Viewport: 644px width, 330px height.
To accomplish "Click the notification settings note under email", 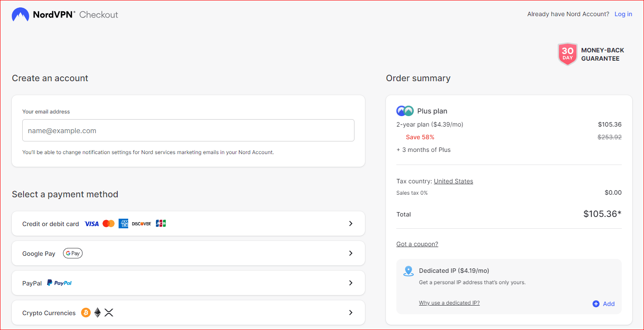I will [x=148, y=152].
